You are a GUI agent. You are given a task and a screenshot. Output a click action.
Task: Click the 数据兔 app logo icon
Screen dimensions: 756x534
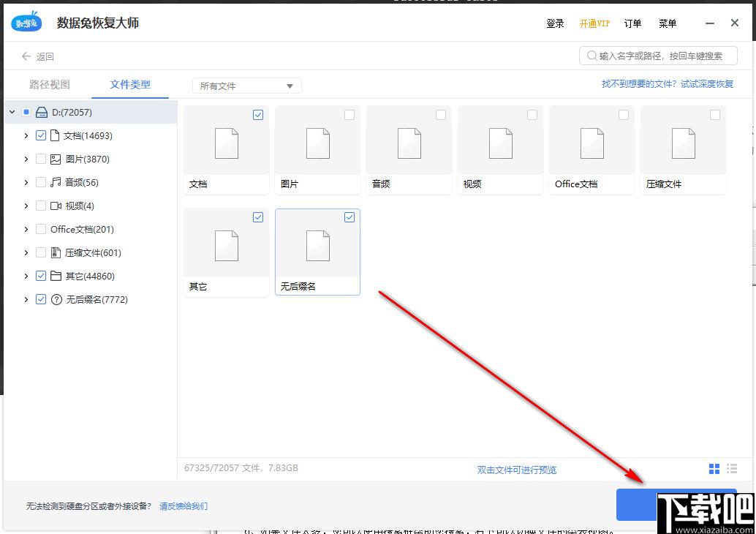[x=26, y=22]
